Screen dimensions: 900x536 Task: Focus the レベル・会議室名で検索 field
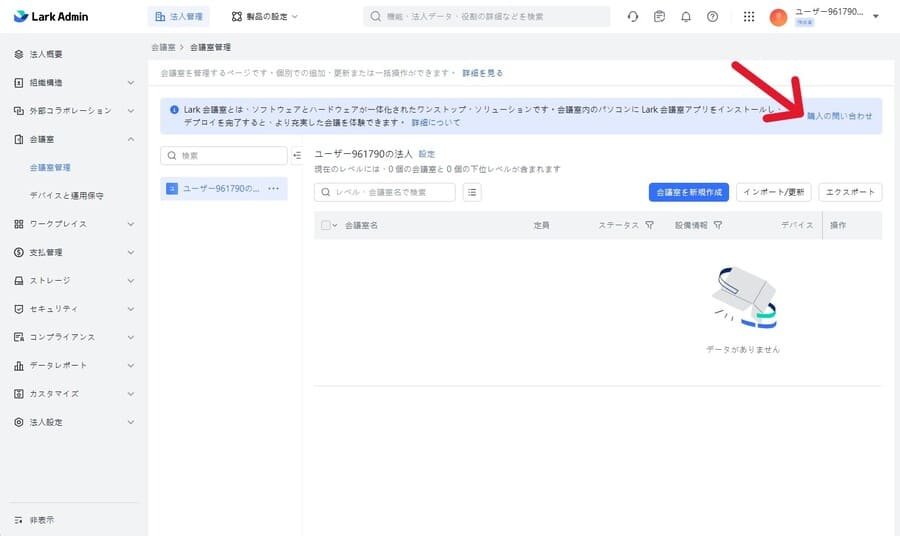pyautogui.click(x=385, y=192)
